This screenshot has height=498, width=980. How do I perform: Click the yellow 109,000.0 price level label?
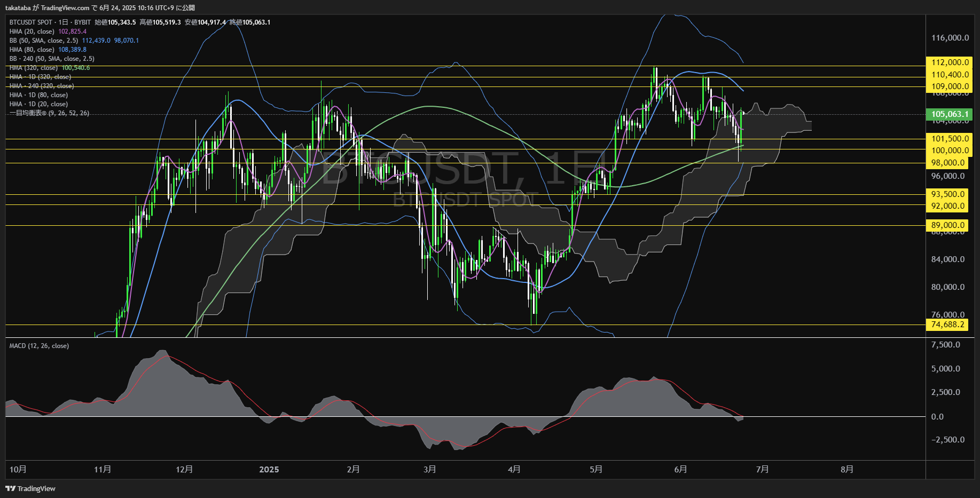(x=950, y=86)
